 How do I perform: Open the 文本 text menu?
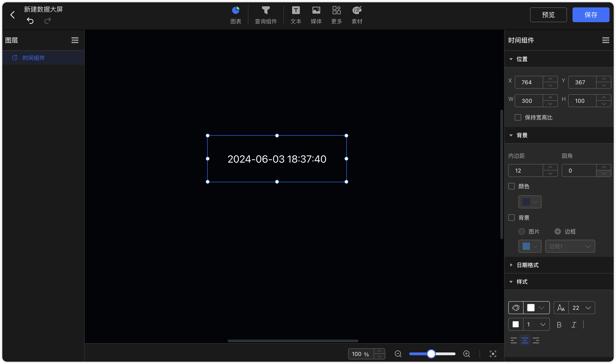click(296, 15)
